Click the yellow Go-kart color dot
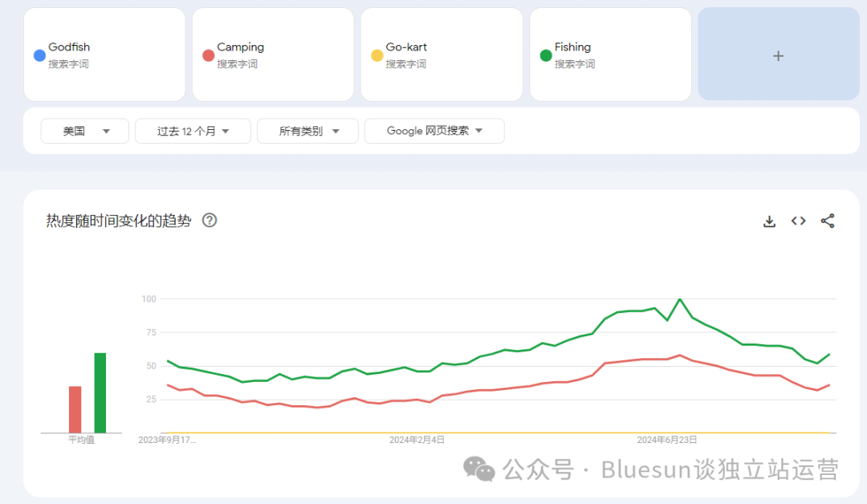 [x=377, y=55]
